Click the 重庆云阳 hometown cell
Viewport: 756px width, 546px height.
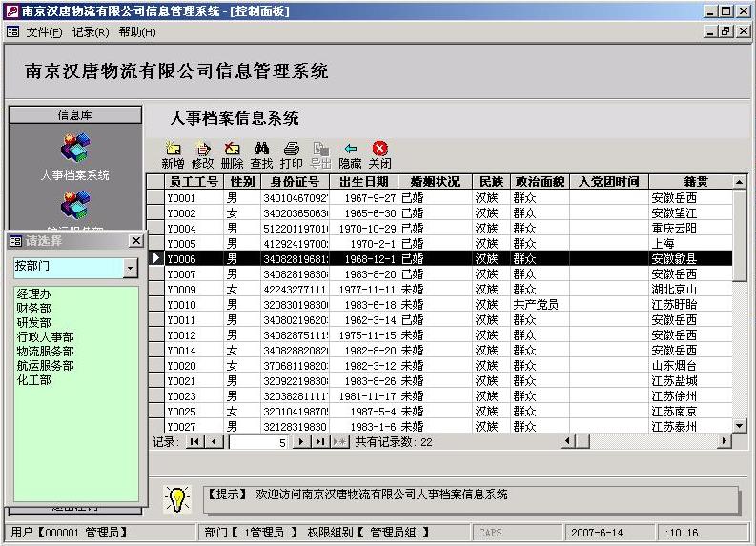(691, 229)
